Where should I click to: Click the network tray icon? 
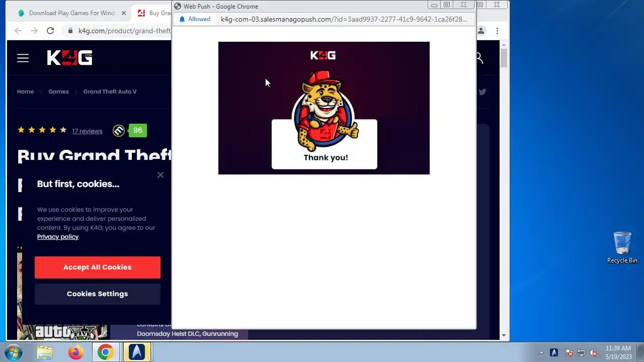pos(581,353)
